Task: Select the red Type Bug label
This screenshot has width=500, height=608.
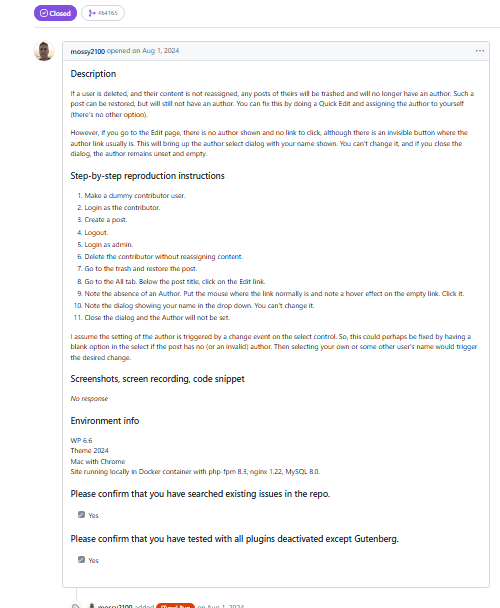Action: click(x=175, y=606)
